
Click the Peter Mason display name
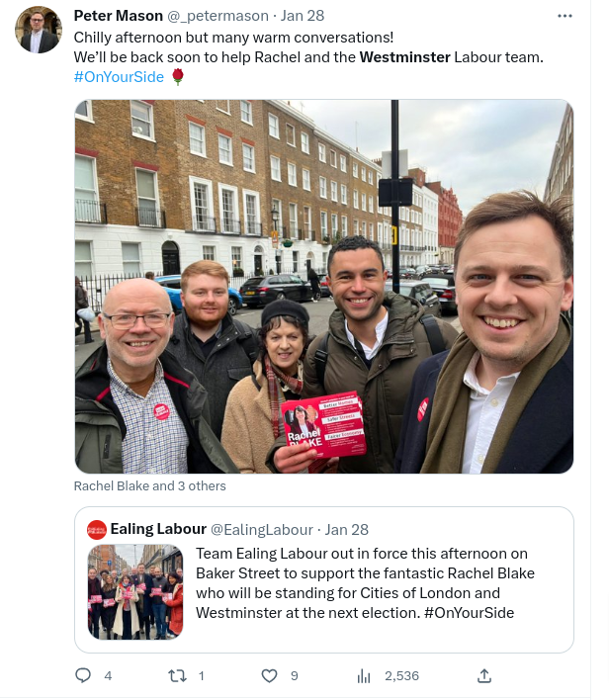tap(119, 16)
